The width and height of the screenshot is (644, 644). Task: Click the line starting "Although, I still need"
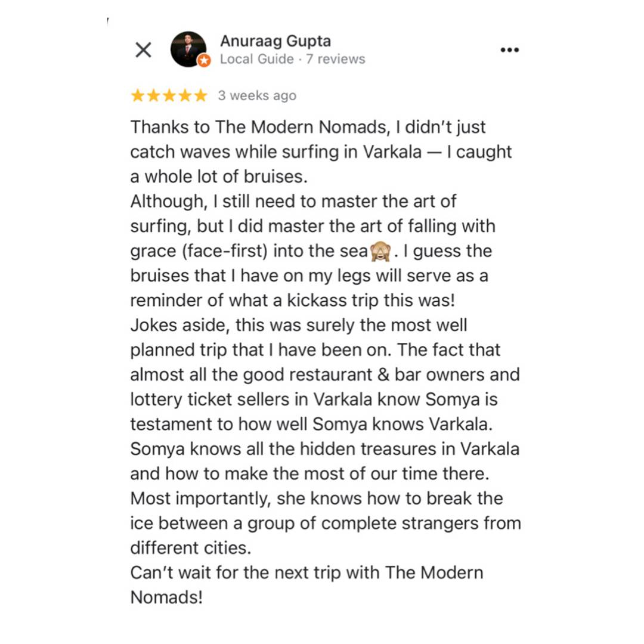293,202
